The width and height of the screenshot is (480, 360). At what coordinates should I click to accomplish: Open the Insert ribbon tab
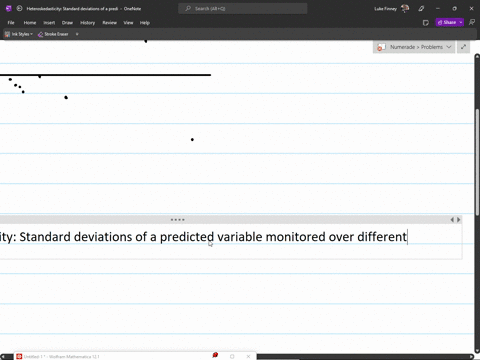point(49,23)
